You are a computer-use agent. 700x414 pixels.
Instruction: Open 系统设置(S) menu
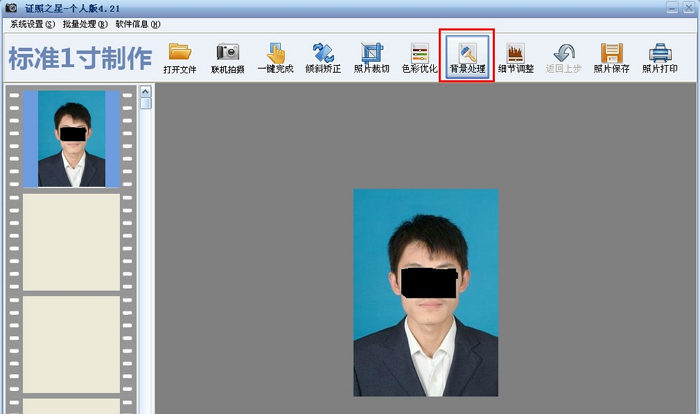(x=32, y=24)
